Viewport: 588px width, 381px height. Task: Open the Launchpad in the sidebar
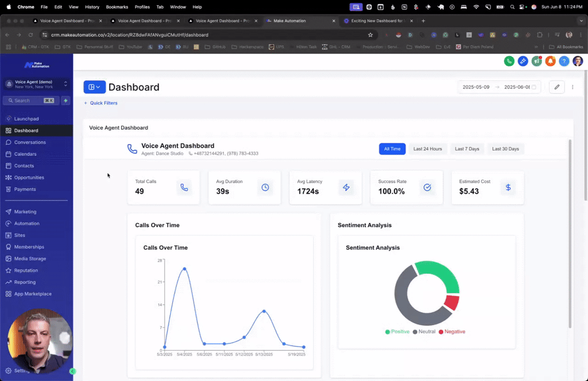coord(25,118)
